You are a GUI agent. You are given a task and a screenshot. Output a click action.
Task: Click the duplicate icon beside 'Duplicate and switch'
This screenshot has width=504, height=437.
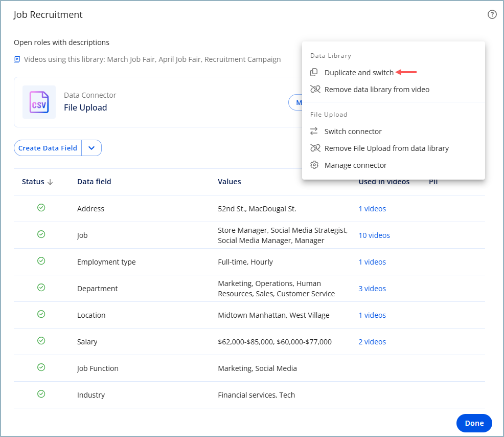coord(314,72)
